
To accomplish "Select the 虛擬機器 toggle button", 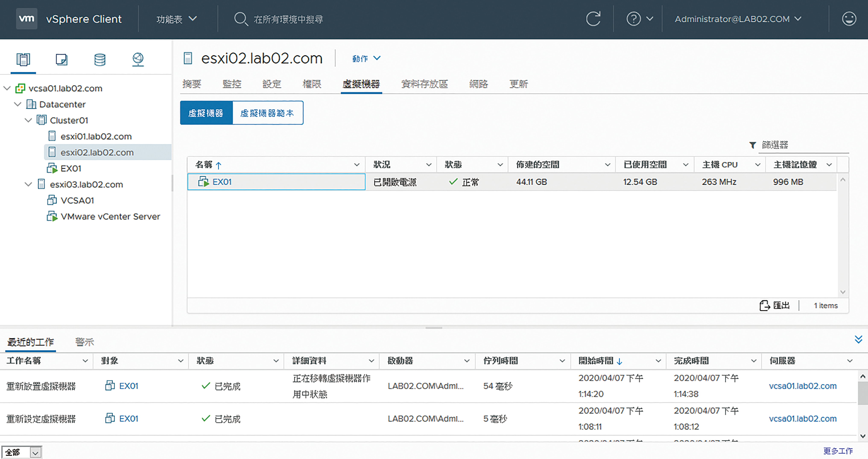I will (206, 113).
